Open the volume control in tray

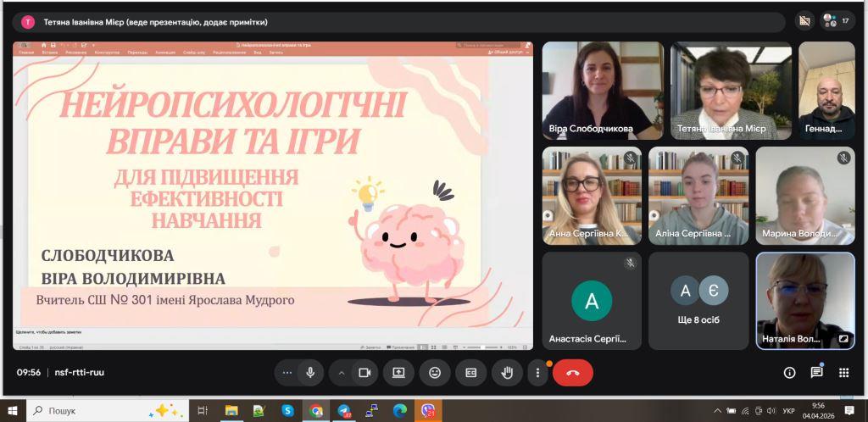(x=771, y=411)
